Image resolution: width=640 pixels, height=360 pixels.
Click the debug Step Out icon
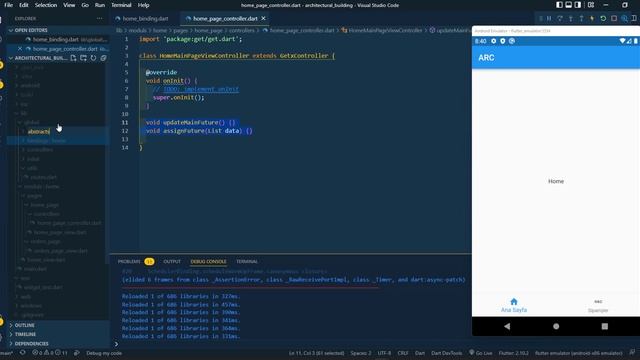coord(581,18)
